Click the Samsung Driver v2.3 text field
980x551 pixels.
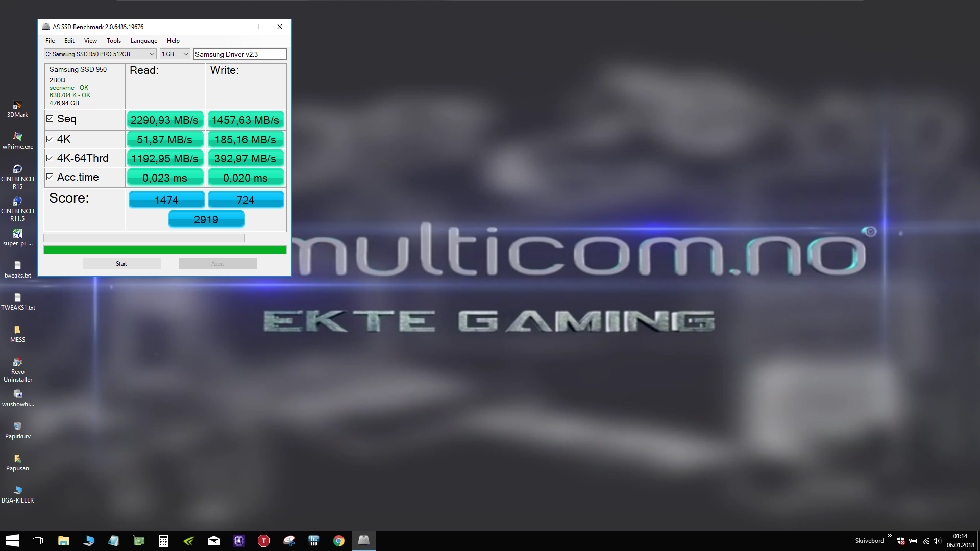(x=240, y=54)
